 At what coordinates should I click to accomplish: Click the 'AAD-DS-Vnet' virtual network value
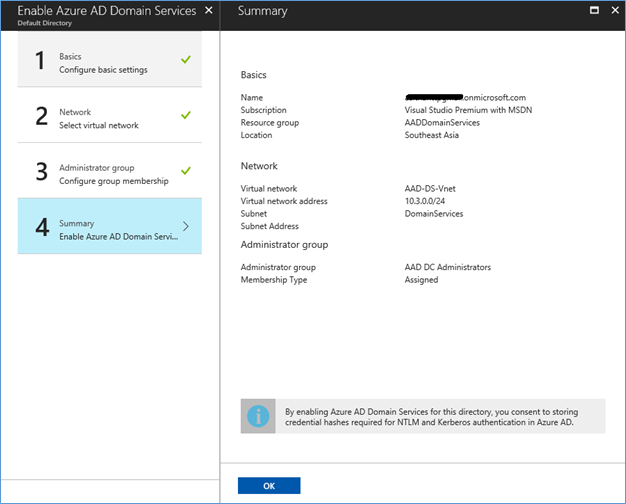(x=430, y=189)
